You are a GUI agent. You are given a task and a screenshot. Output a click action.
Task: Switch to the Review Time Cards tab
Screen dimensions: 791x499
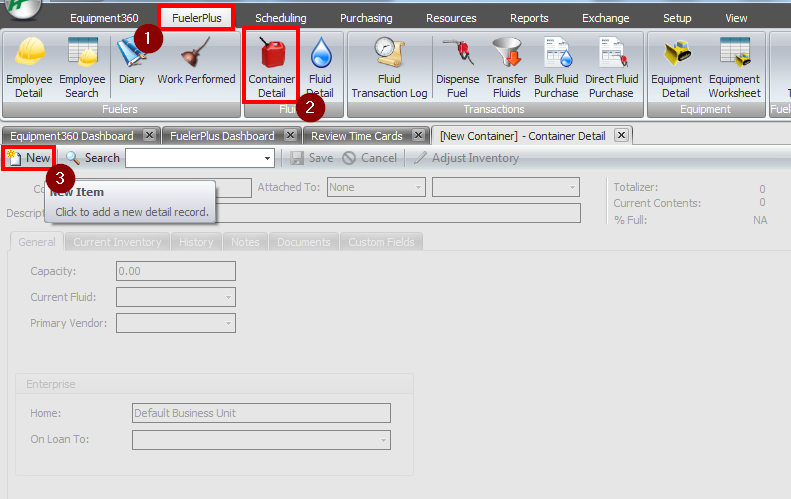coord(357,136)
